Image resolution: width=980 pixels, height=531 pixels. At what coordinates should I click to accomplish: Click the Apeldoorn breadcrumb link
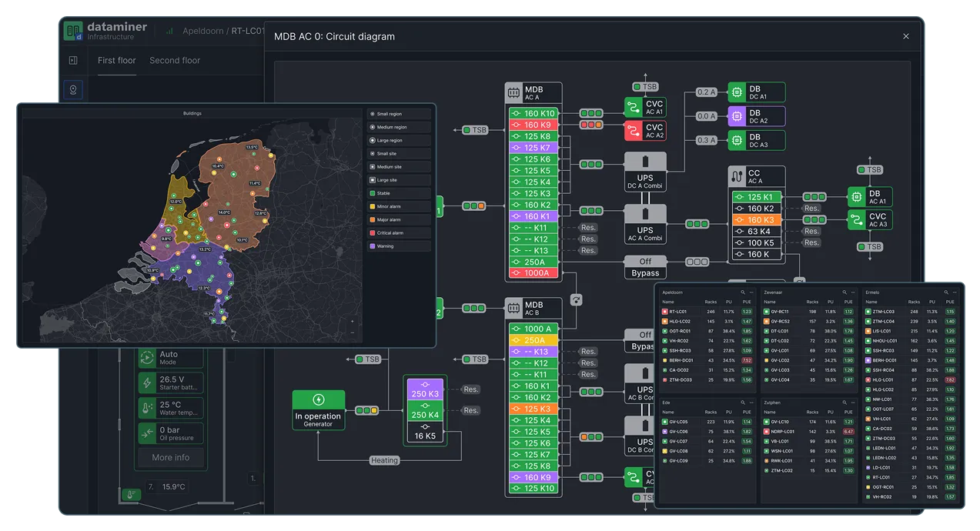coord(204,32)
